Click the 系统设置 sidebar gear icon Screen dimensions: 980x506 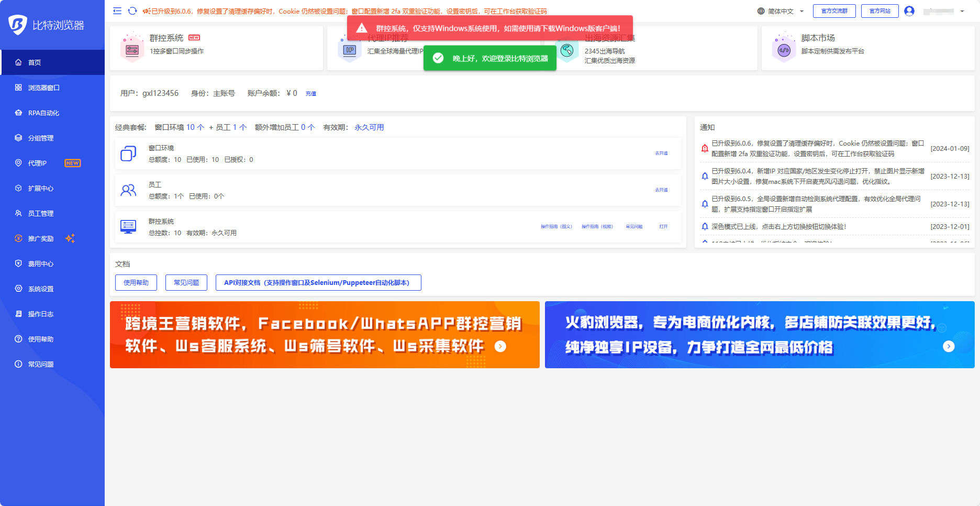[x=18, y=289]
